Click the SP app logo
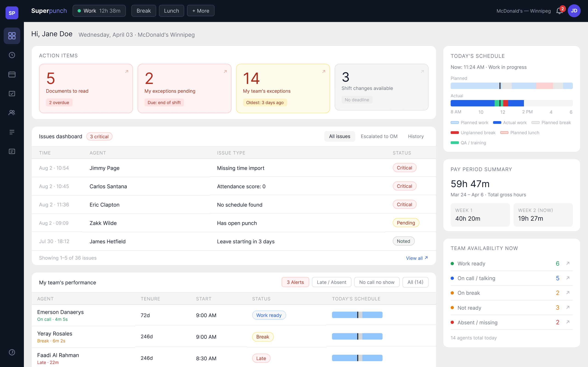The height and width of the screenshot is (367, 588). click(x=12, y=13)
